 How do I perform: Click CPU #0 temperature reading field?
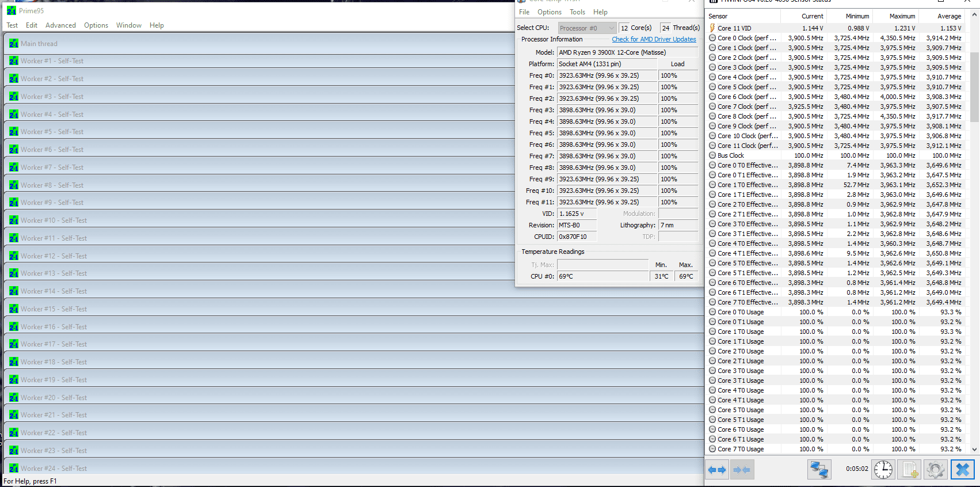coord(603,276)
